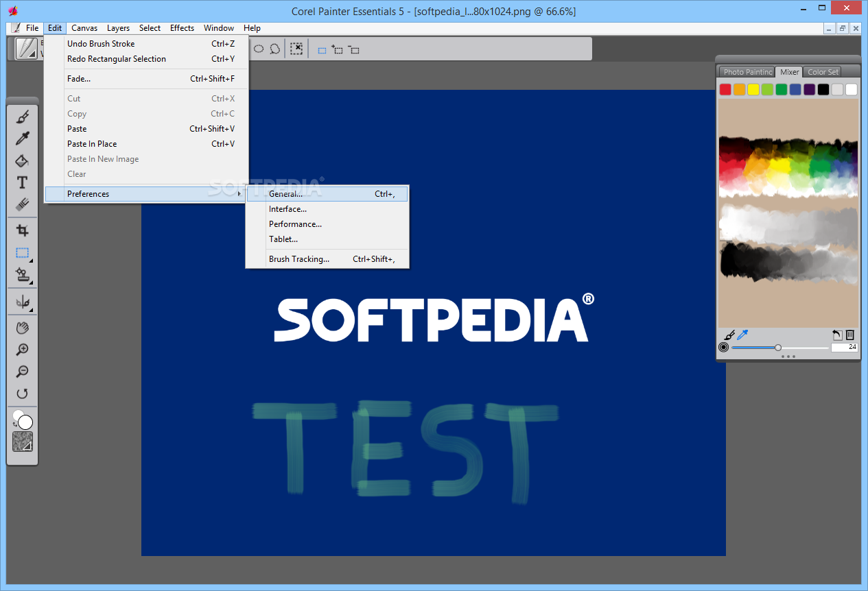Click the Mixer brush size slider handle
868x591 pixels.
pyautogui.click(x=778, y=348)
